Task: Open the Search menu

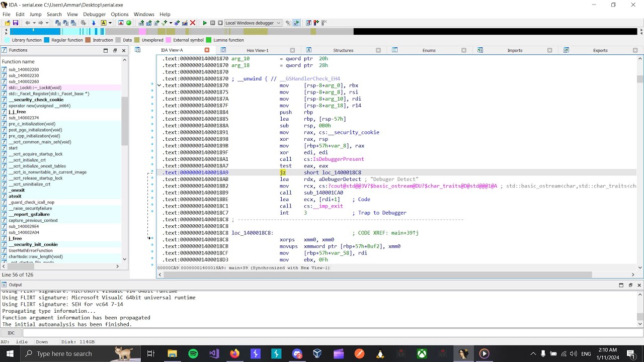Action: (x=54, y=14)
